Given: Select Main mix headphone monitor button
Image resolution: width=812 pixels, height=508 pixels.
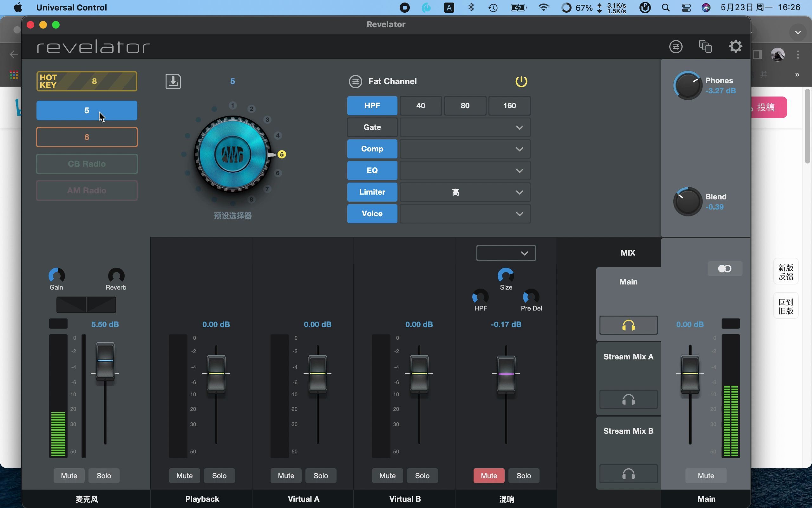Looking at the screenshot, I should pos(628,325).
